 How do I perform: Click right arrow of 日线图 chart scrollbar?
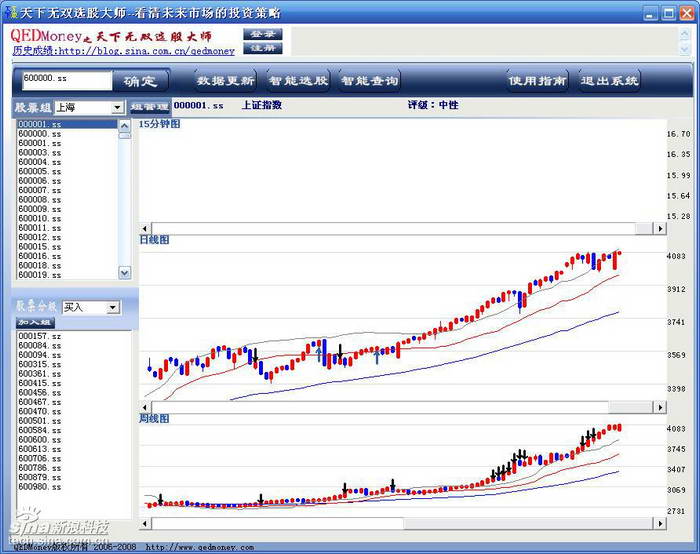(x=660, y=407)
